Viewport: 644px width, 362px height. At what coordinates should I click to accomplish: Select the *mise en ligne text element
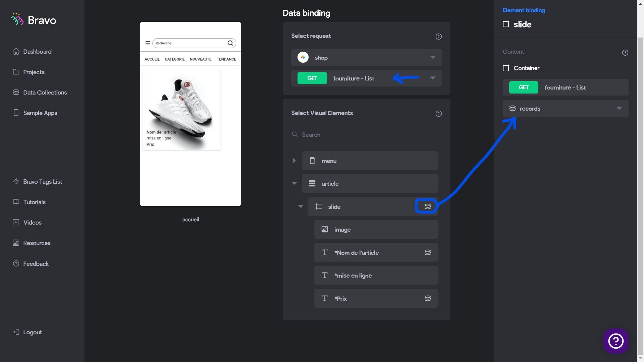tap(376, 275)
